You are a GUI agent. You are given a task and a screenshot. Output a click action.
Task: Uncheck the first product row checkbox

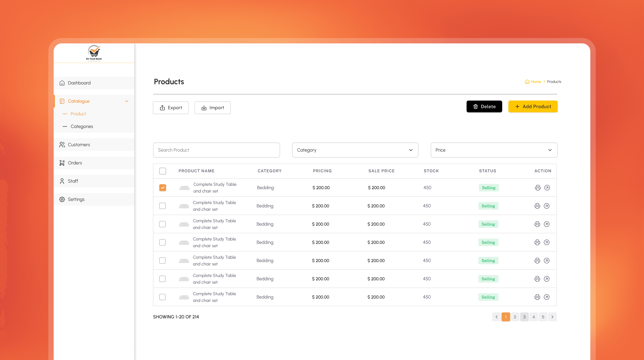pyautogui.click(x=162, y=188)
